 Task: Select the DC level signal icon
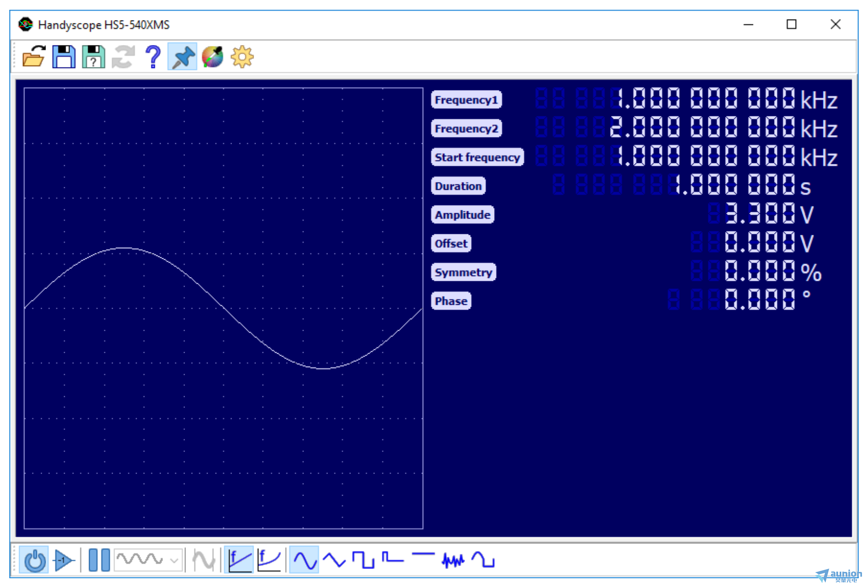click(x=423, y=557)
